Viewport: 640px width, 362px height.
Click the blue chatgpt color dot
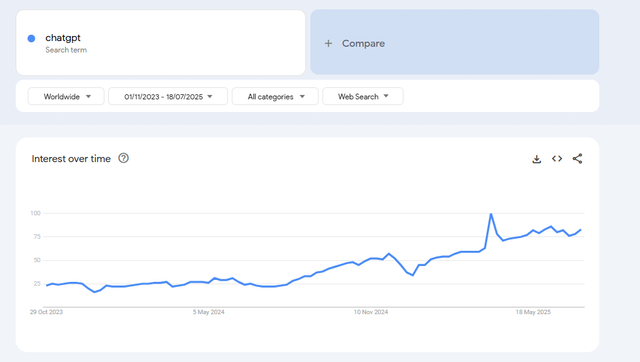pyautogui.click(x=31, y=38)
